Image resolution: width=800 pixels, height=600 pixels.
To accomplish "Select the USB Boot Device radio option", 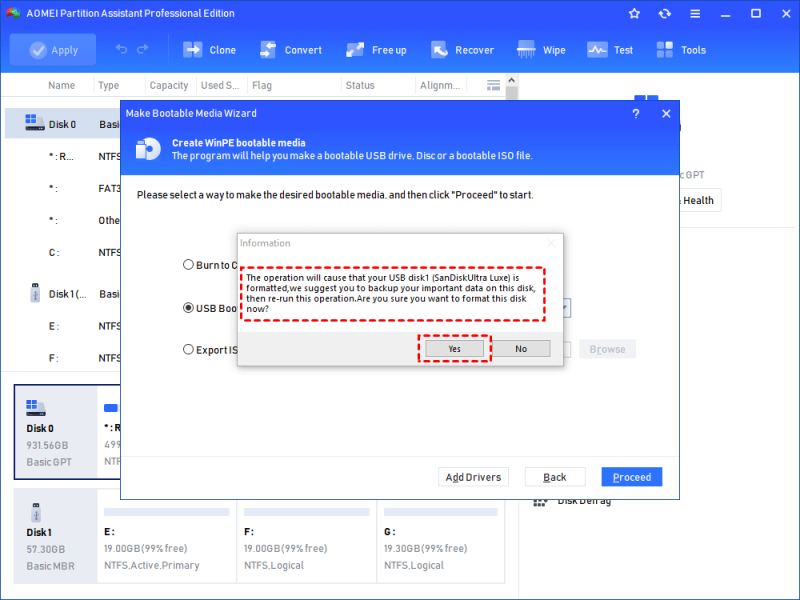I will (x=188, y=308).
